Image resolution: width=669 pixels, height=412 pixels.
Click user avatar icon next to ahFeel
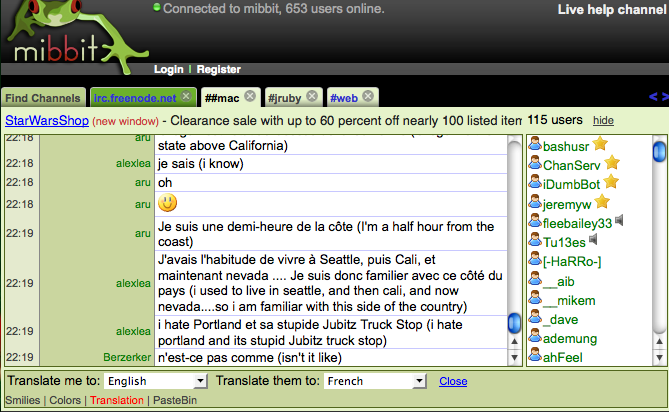click(535, 355)
